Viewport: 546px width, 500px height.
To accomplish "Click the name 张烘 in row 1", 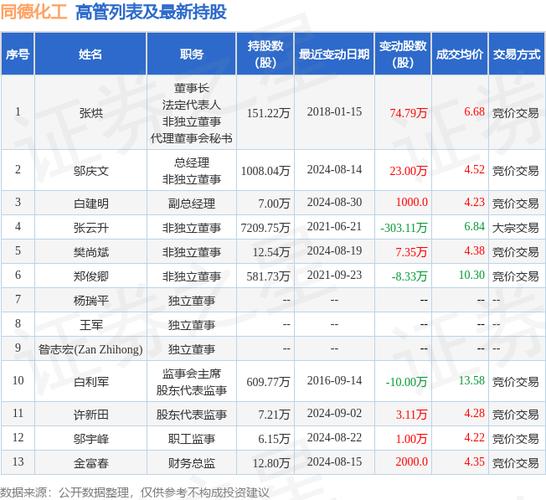I will click(91, 113).
